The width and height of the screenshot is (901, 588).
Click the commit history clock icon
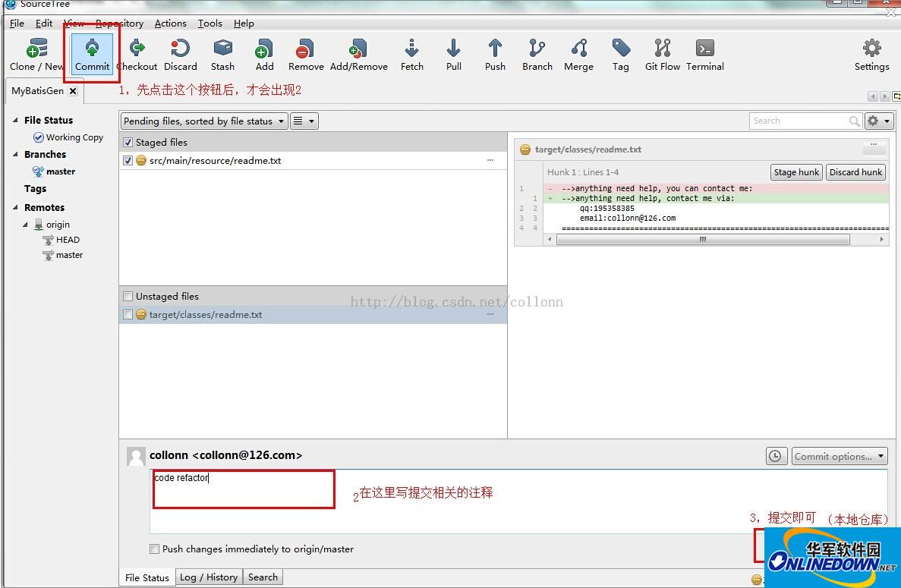(775, 456)
